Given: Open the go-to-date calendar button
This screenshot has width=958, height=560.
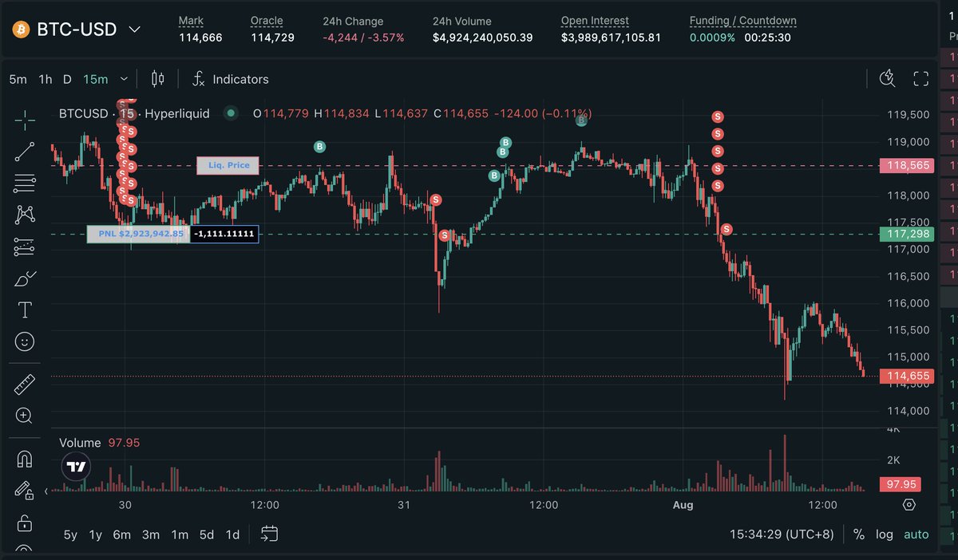Looking at the screenshot, I should (x=270, y=534).
